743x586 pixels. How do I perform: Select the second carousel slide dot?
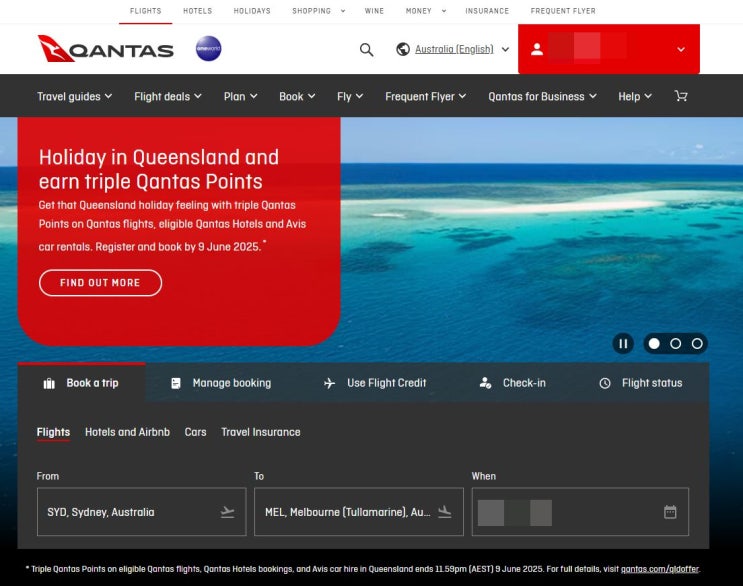tap(676, 343)
